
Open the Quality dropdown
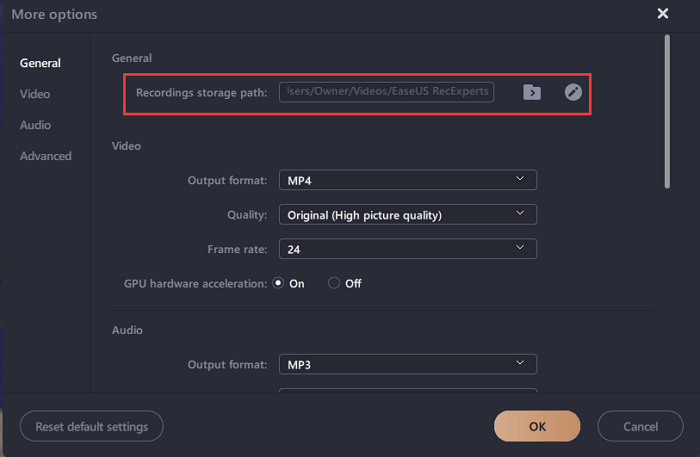pyautogui.click(x=407, y=214)
